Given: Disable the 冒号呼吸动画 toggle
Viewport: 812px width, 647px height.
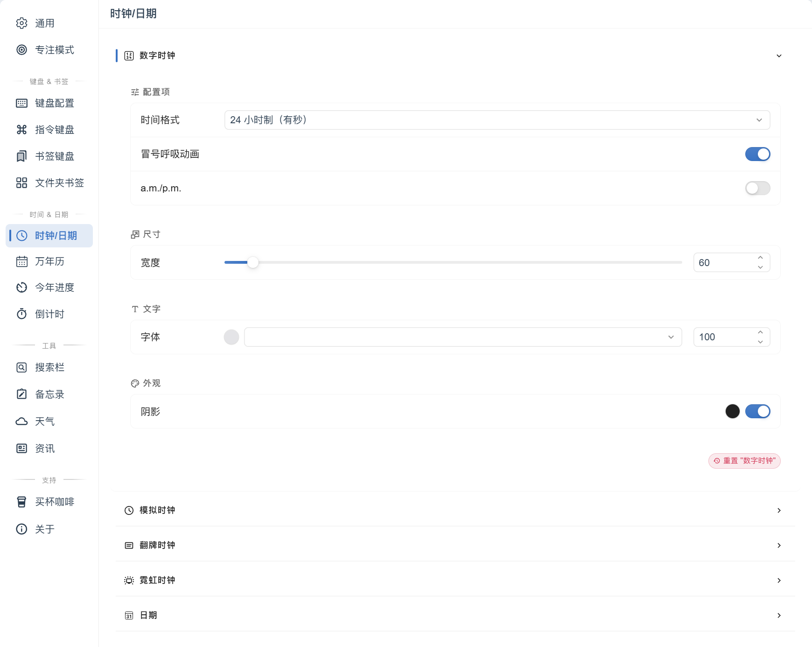Looking at the screenshot, I should coord(757,154).
